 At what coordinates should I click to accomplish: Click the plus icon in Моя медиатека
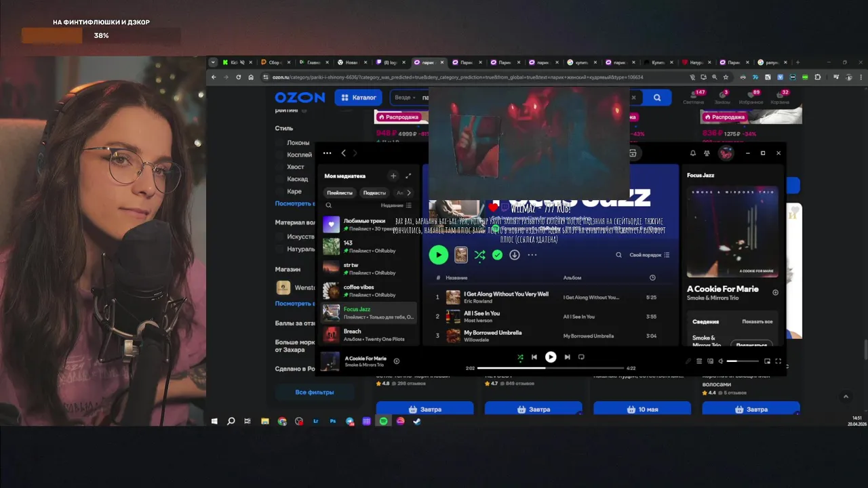pyautogui.click(x=393, y=176)
